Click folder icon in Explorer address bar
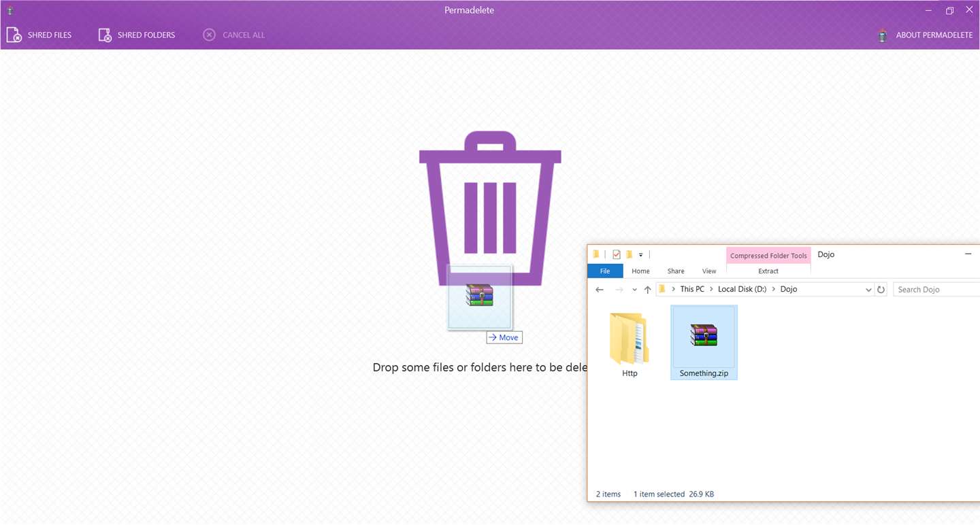This screenshot has width=980, height=525. [662, 289]
